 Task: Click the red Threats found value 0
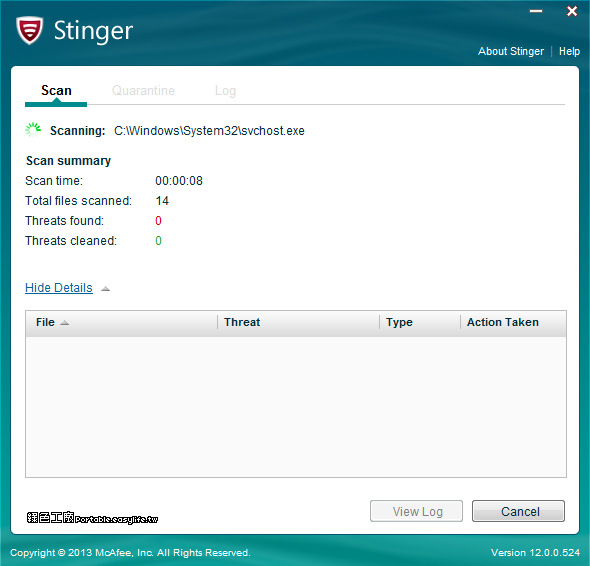158,221
